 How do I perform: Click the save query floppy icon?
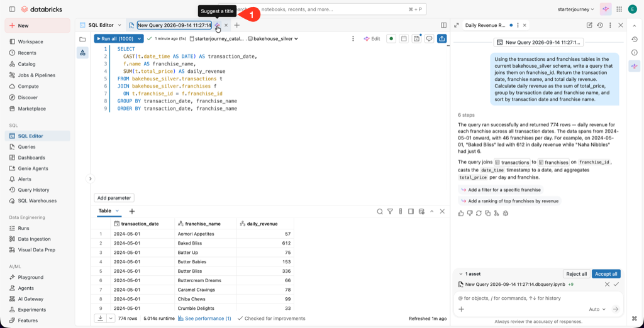[416, 38]
